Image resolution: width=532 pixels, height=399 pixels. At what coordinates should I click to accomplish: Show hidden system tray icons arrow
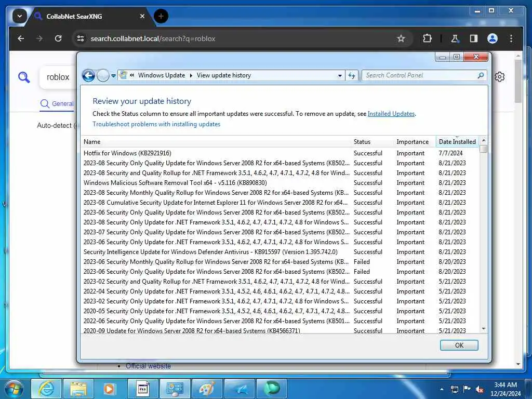[442, 389]
